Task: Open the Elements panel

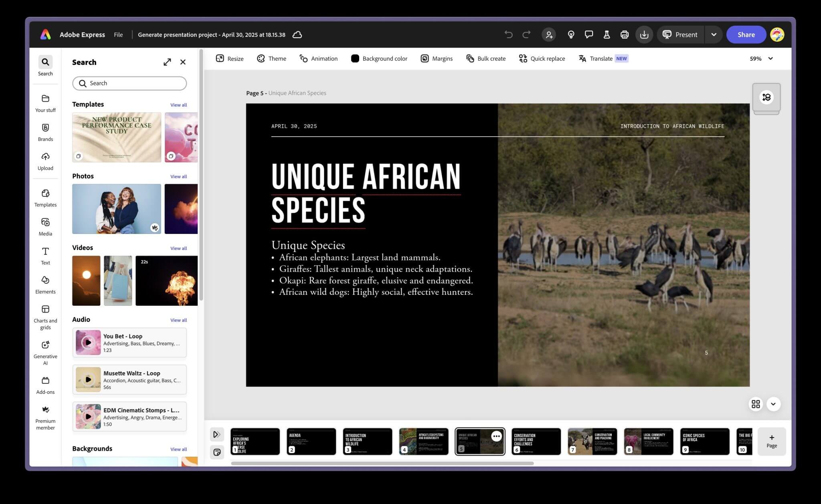Action: [x=45, y=284]
